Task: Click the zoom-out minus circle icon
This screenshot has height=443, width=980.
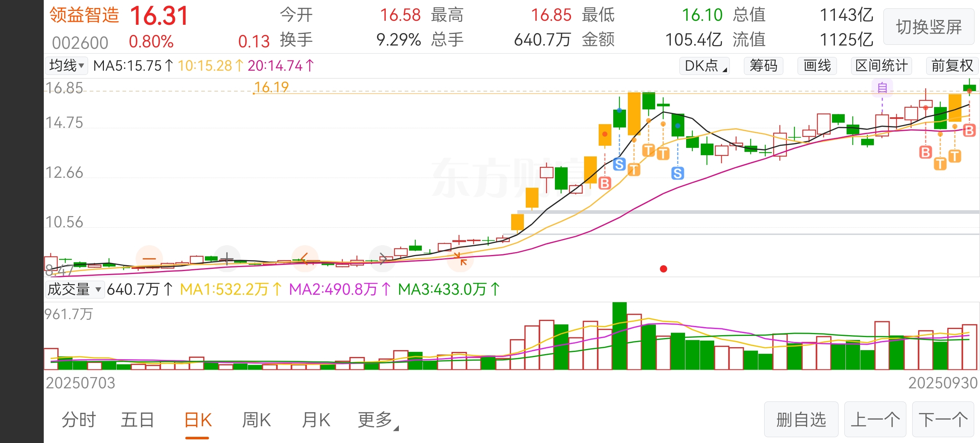Action: tap(149, 259)
